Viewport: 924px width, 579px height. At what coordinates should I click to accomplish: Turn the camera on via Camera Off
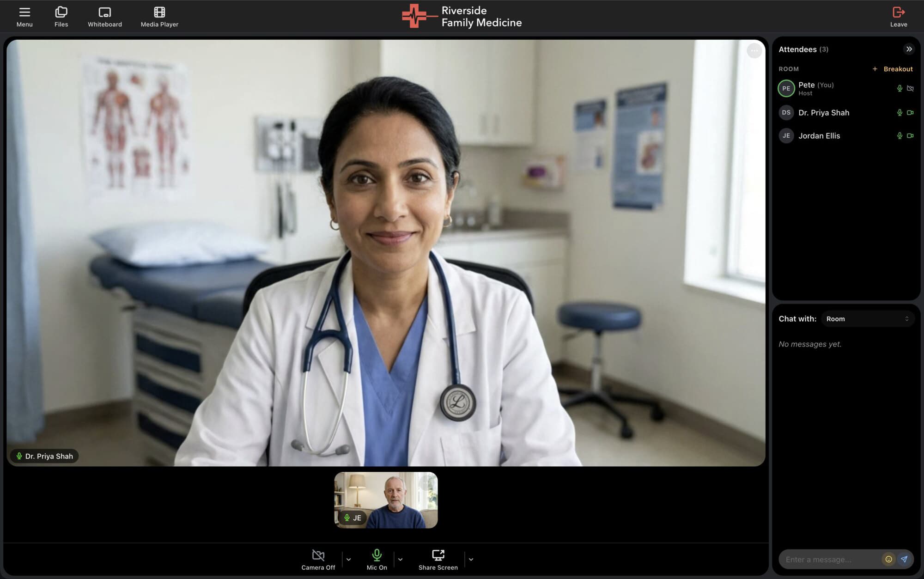pos(318,559)
